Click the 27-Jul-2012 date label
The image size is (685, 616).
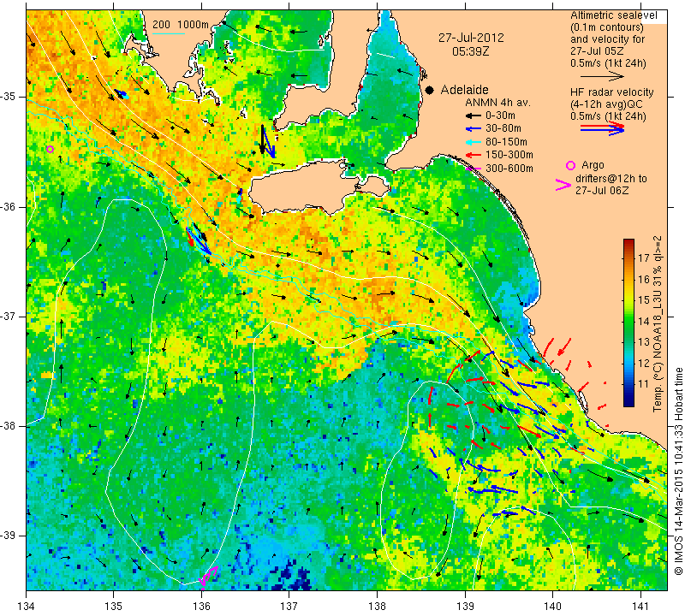471,38
